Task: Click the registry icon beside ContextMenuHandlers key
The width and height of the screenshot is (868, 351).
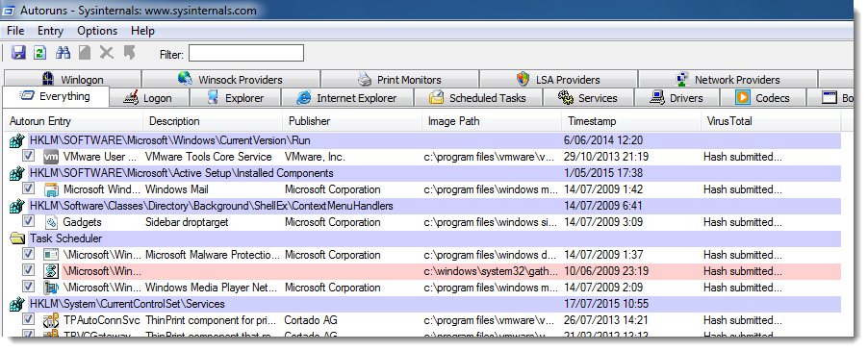Action: [17, 206]
